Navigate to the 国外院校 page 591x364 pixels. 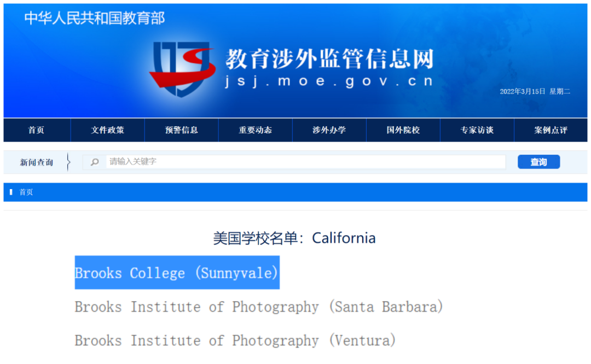403,130
